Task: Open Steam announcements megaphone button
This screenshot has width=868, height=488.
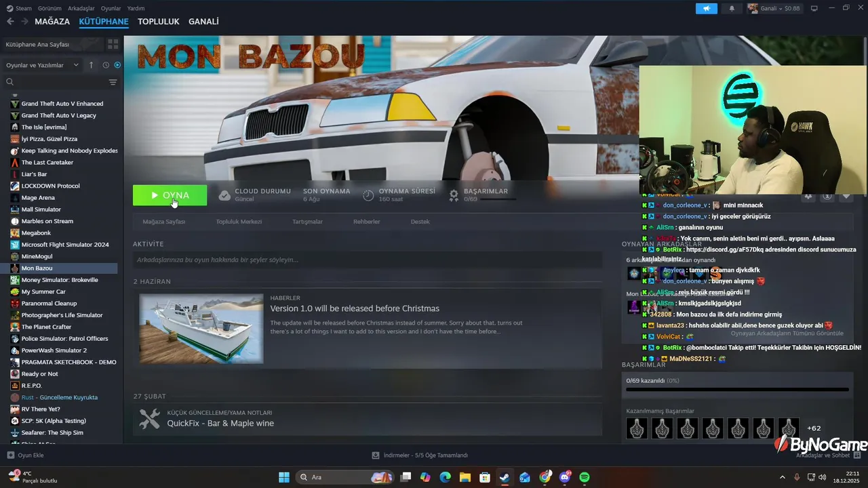Action: [706, 9]
